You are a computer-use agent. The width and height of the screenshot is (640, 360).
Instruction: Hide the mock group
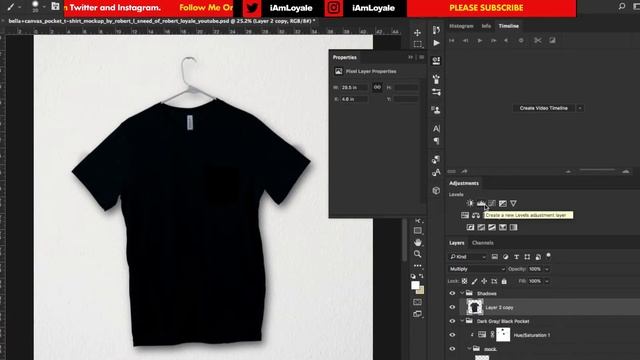tap(452, 349)
